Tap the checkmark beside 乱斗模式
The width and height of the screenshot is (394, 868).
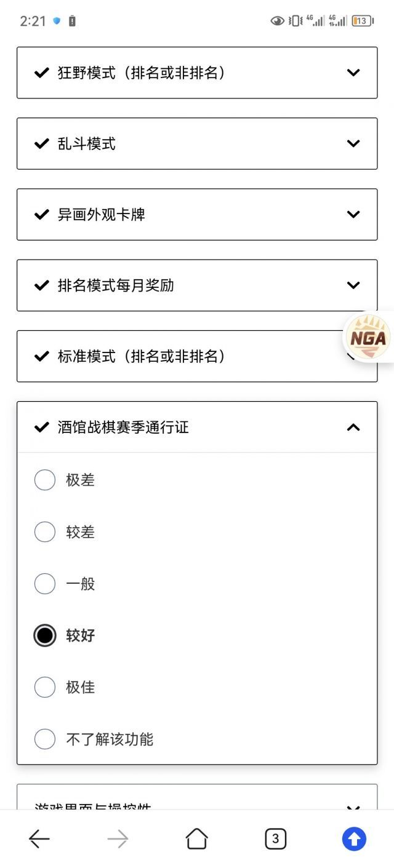click(41, 144)
